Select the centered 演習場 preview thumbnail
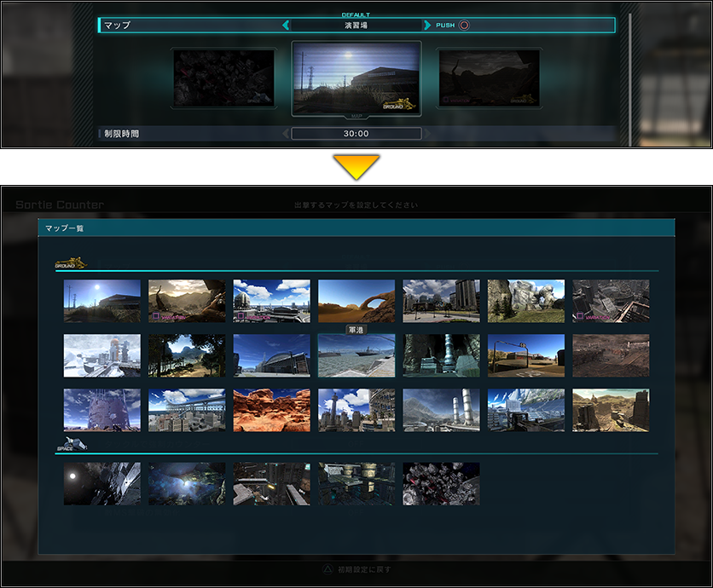 356,78
